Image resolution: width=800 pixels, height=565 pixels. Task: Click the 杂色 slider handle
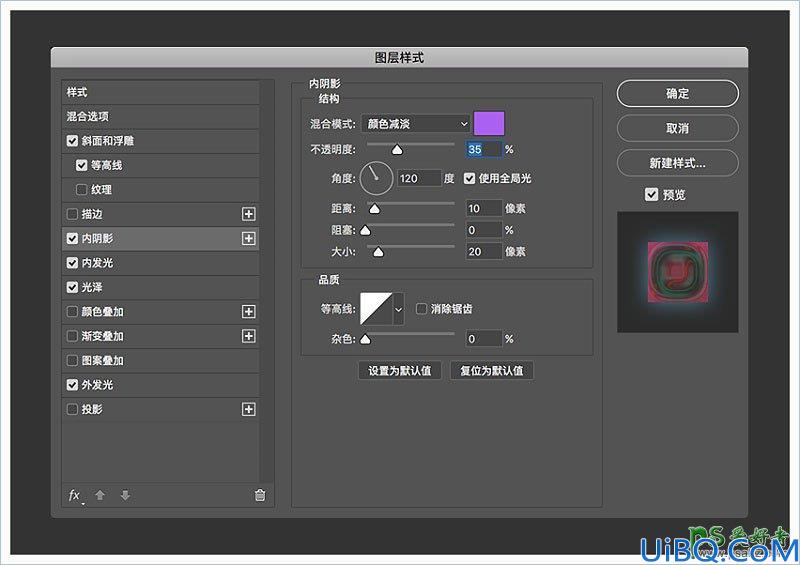coord(365,339)
